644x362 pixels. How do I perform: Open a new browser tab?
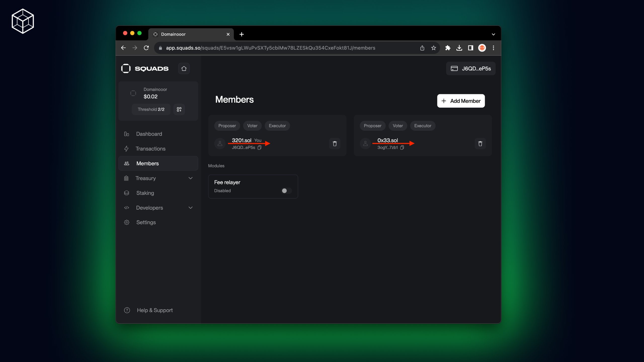242,34
